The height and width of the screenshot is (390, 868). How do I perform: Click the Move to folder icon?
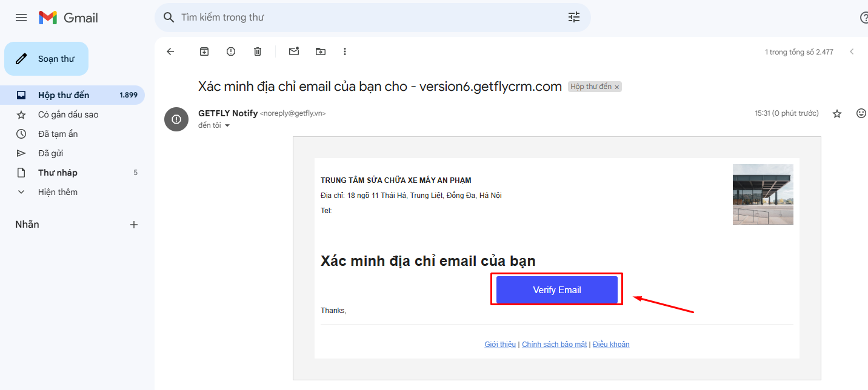pos(321,51)
